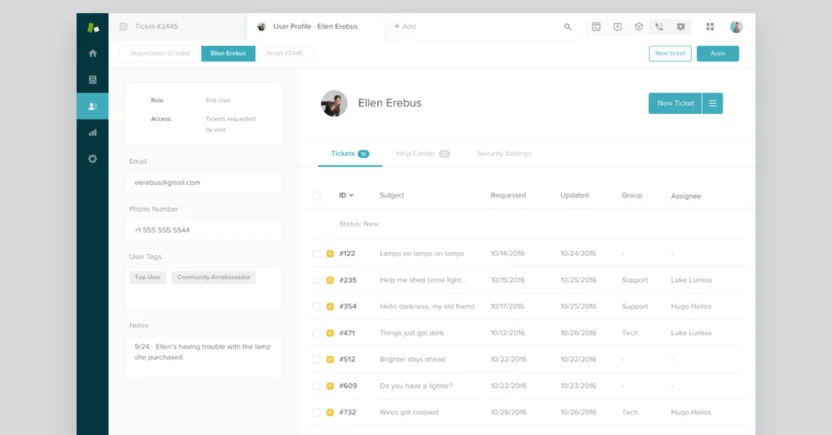Sort by the ID column dropdown
This screenshot has width=832, height=435.
coord(346,196)
